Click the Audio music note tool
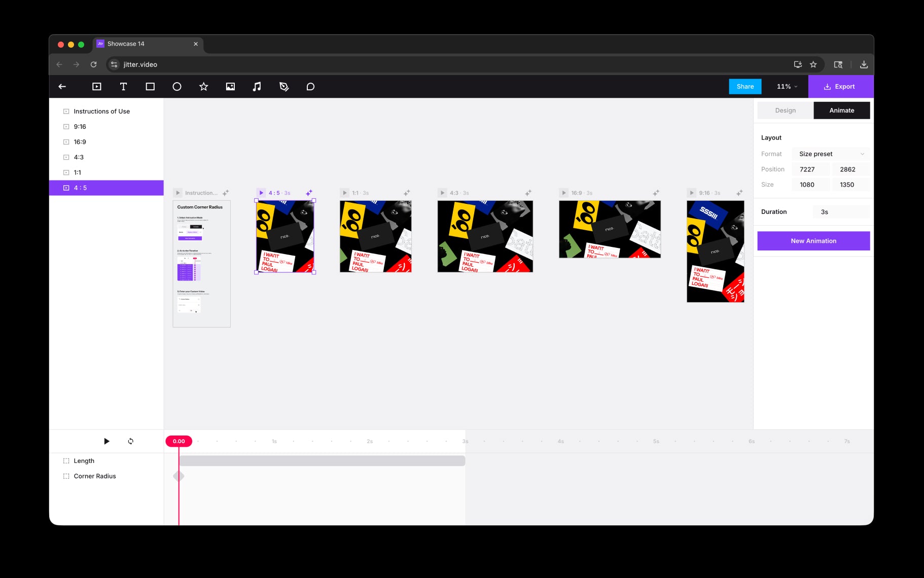This screenshot has height=578, width=924. (x=257, y=87)
